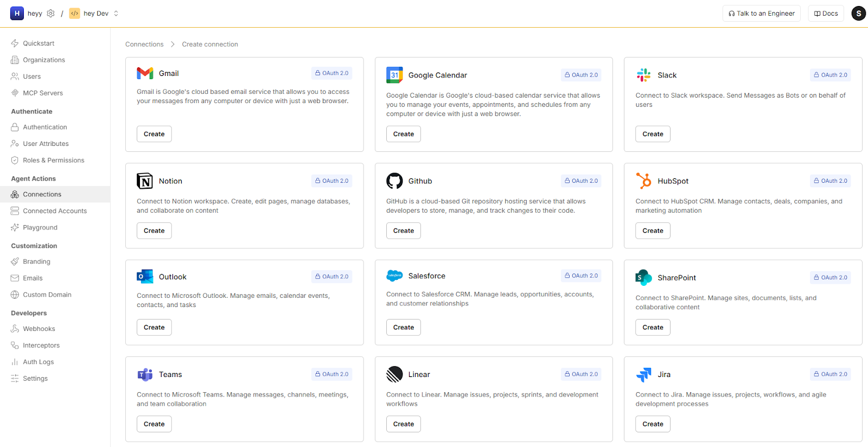The width and height of the screenshot is (868, 447).
Task: Click the blue H workspace logo
Action: coord(17,13)
